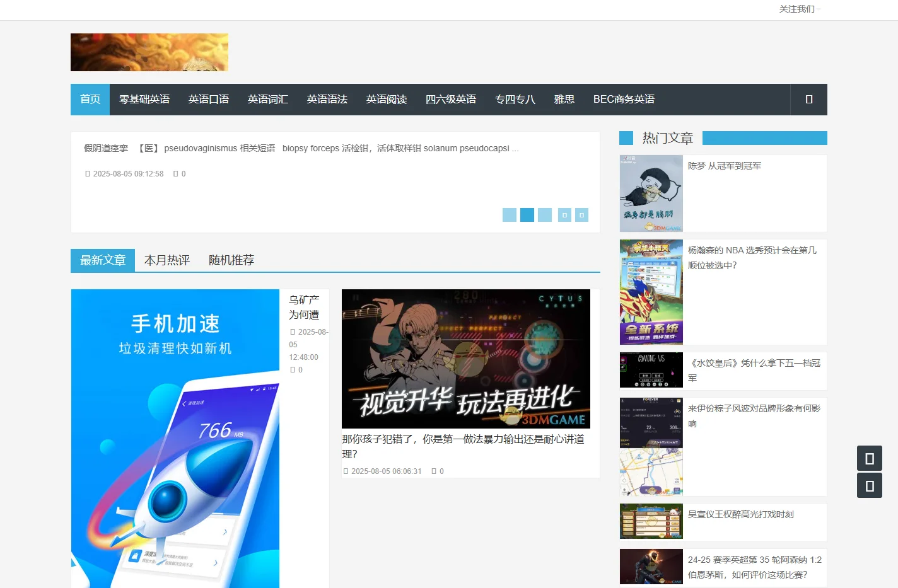The width and height of the screenshot is (898, 588).
Task: Open the 四六级英语 menu item
Action: [451, 100]
